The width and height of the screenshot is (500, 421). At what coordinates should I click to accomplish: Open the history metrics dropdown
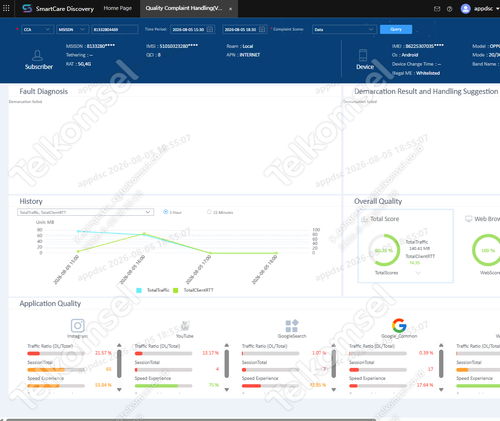[x=85, y=212]
